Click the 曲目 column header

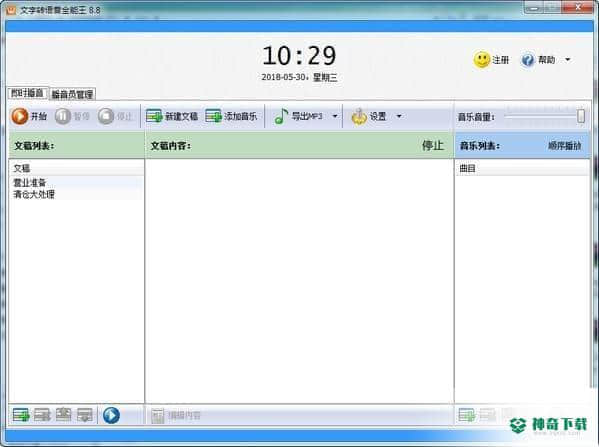(522, 168)
